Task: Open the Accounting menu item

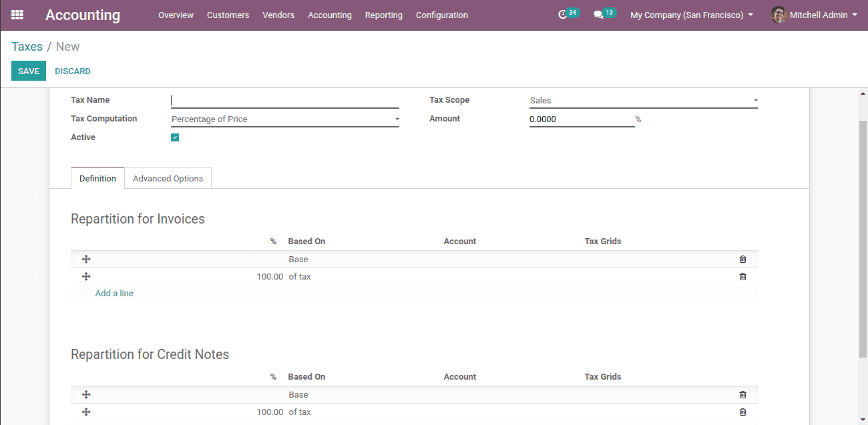Action: (x=330, y=15)
